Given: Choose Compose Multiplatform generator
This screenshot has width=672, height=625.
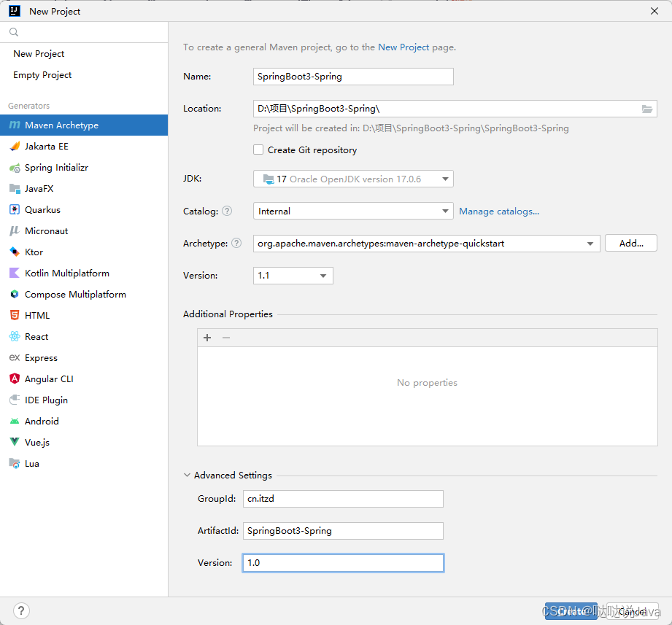Looking at the screenshot, I should click(x=84, y=295).
